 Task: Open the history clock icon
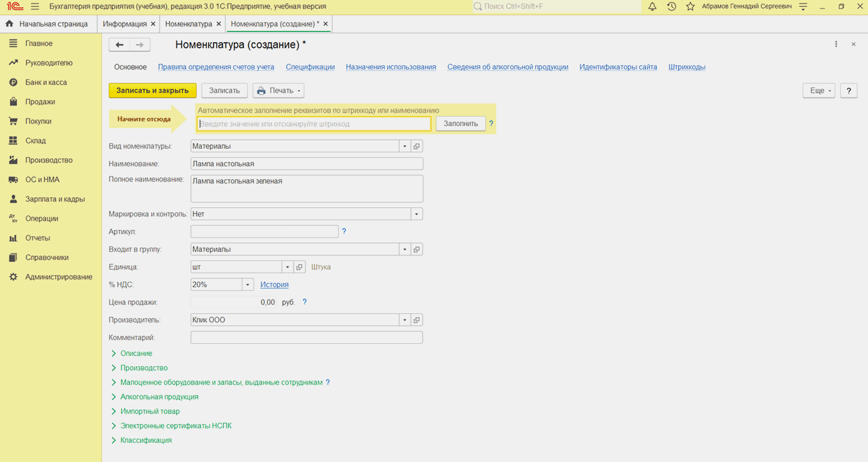pyautogui.click(x=671, y=7)
